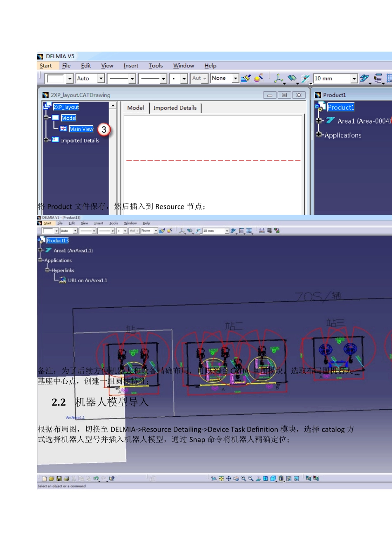Open Tools menu in upper DELMIA V5 window
Viewport: 392px width, 555px height.
coord(156,66)
